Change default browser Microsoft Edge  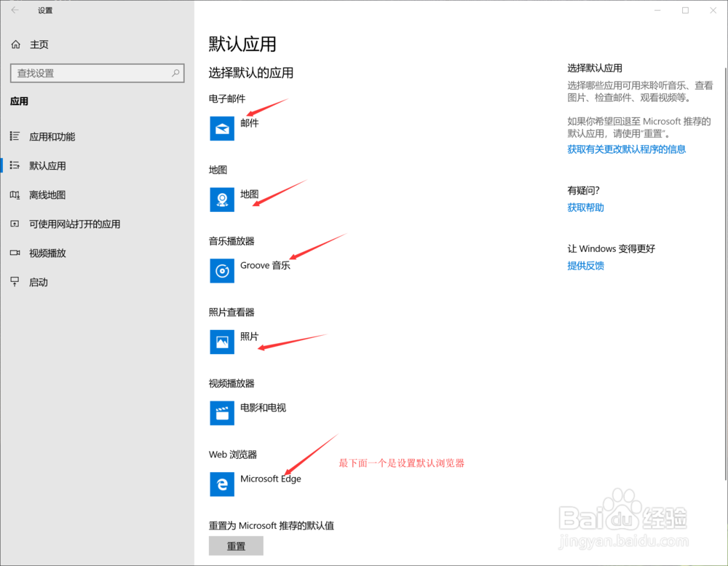click(271, 479)
